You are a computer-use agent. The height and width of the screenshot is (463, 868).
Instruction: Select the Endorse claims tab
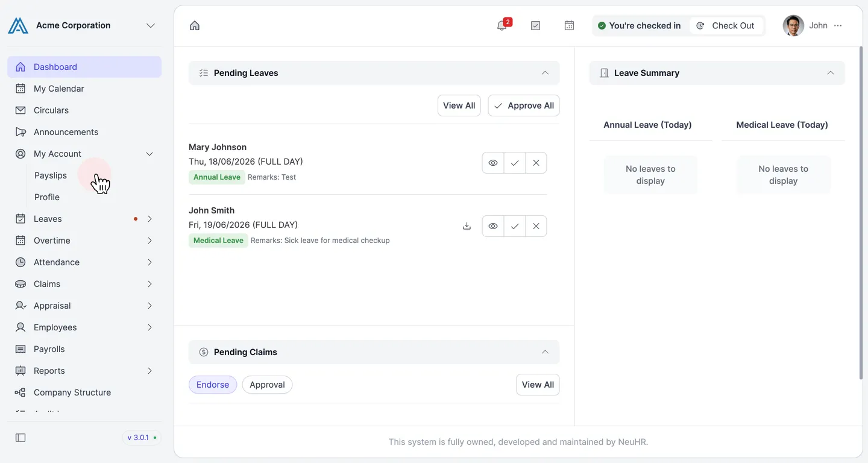point(213,385)
